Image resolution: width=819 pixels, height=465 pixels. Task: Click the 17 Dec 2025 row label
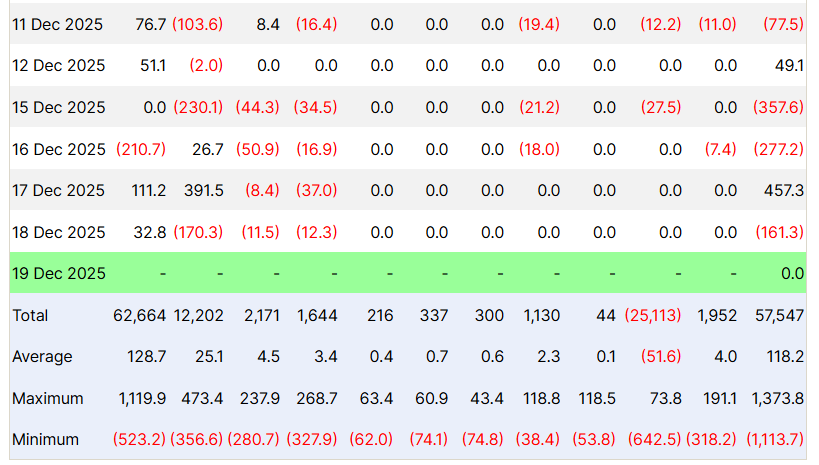tap(58, 190)
